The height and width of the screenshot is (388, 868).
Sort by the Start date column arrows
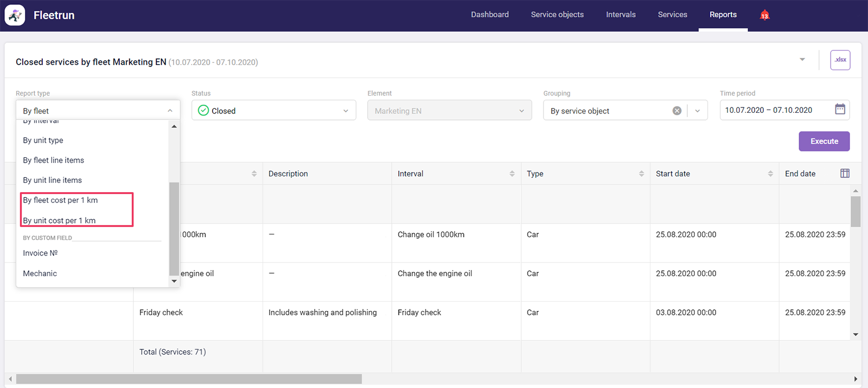(770, 174)
